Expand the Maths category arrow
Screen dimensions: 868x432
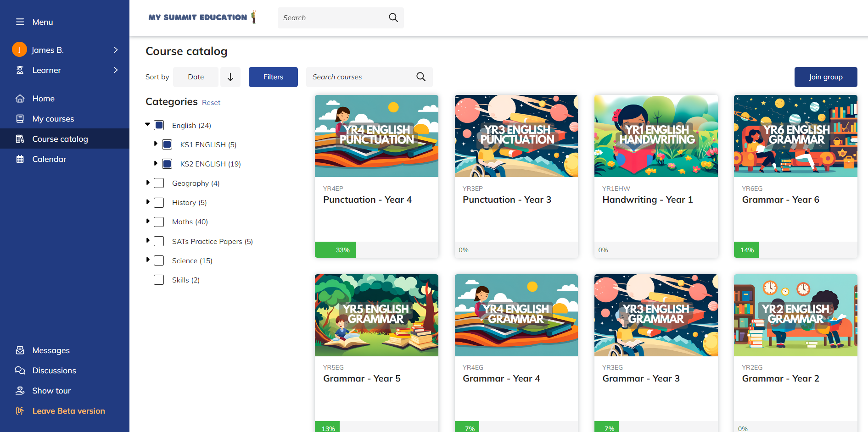click(x=148, y=221)
